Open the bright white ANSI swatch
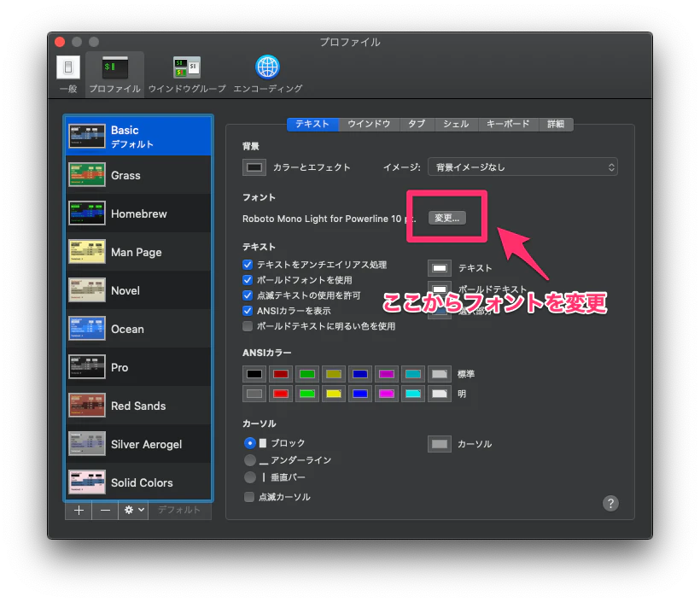Viewport: 700px width, 602px height. (x=440, y=394)
